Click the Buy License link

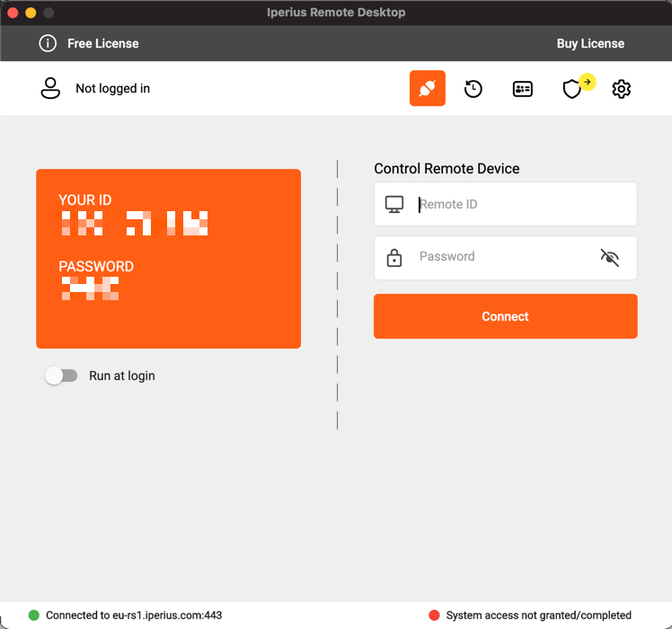click(590, 43)
